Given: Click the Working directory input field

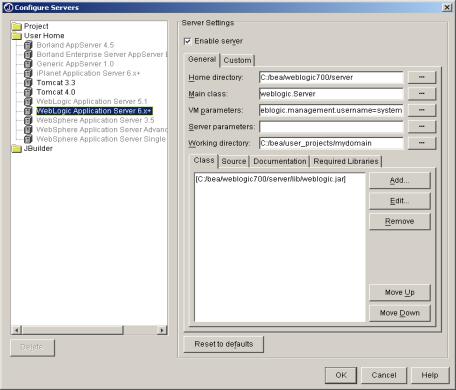Looking at the screenshot, I should click(331, 143).
